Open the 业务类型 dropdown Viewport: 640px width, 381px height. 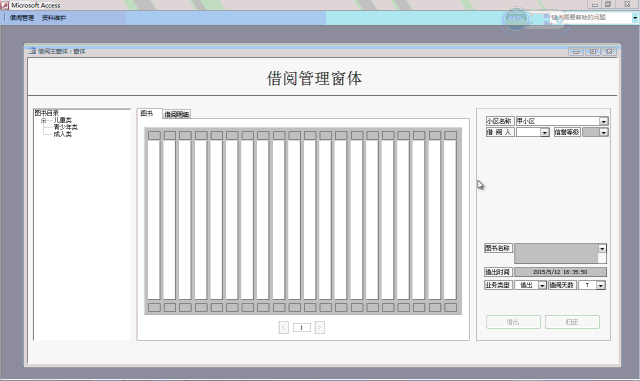pos(542,285)
